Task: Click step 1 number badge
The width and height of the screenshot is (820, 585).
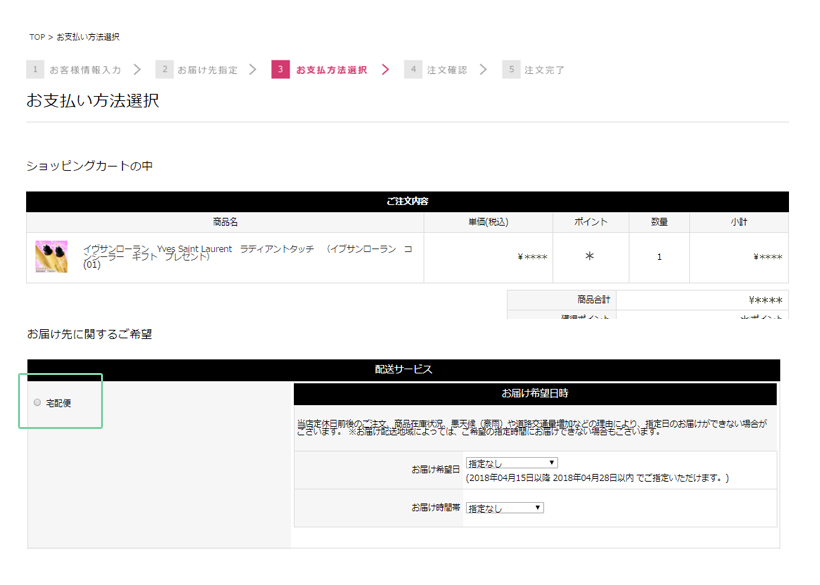Action: pyautogui.click(x=35, y=70)
